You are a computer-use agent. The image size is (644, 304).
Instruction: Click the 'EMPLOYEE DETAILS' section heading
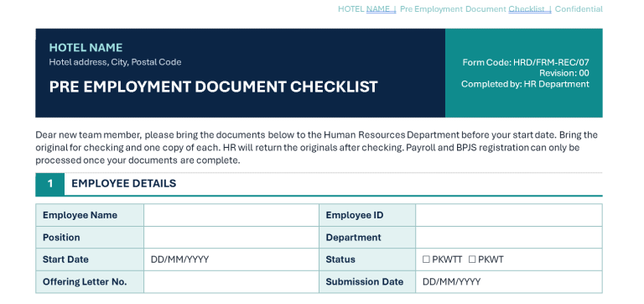[123, 183]
